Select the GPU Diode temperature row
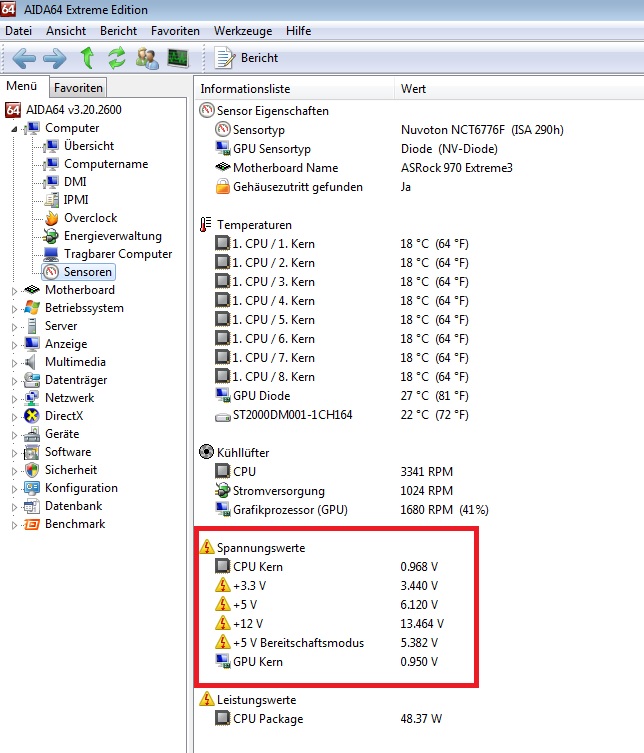The width and height of the screenshot is (644, 753). coord(341,396)
